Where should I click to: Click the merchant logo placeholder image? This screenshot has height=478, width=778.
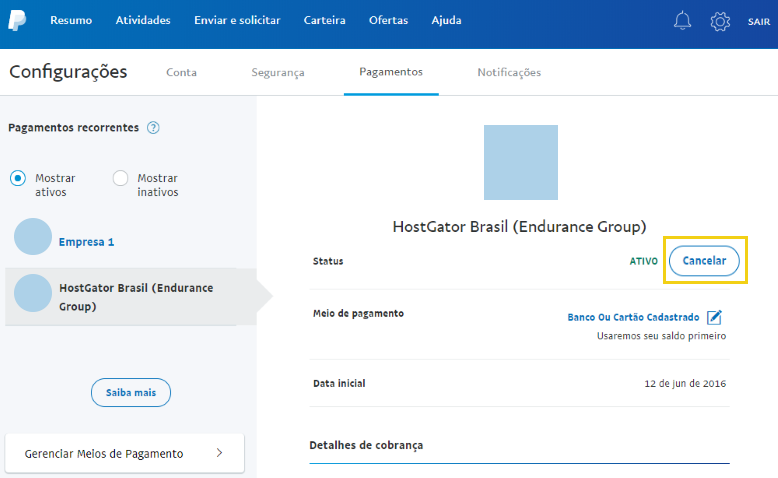(520, 162)
